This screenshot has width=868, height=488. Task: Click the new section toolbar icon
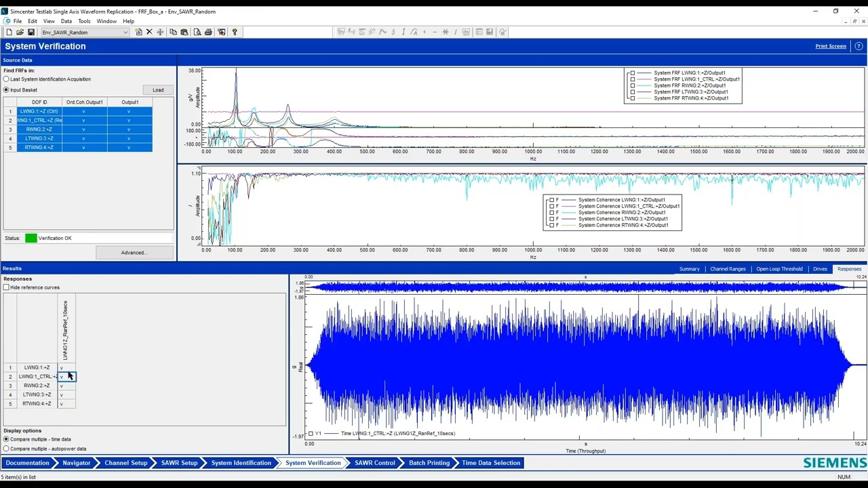tap(139, 32)
